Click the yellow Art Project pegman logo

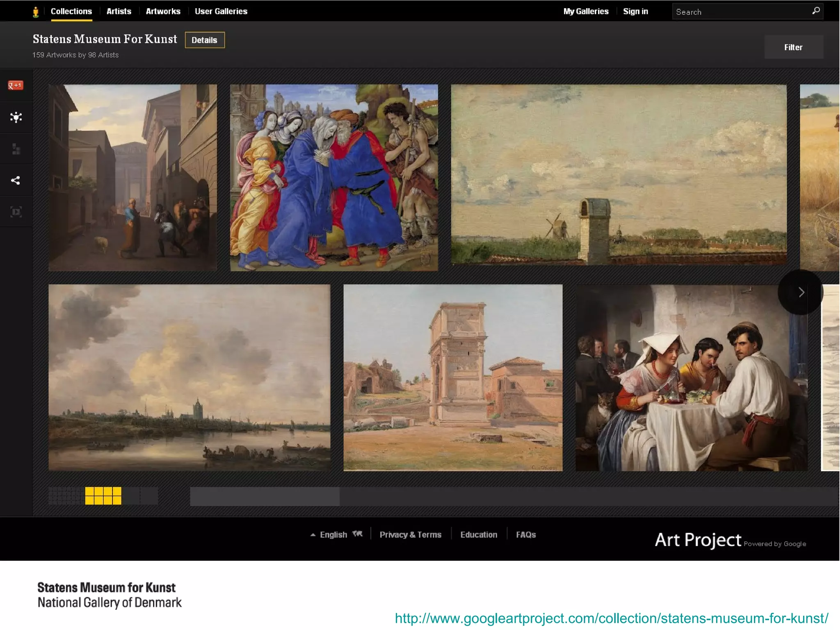[36, 11]
